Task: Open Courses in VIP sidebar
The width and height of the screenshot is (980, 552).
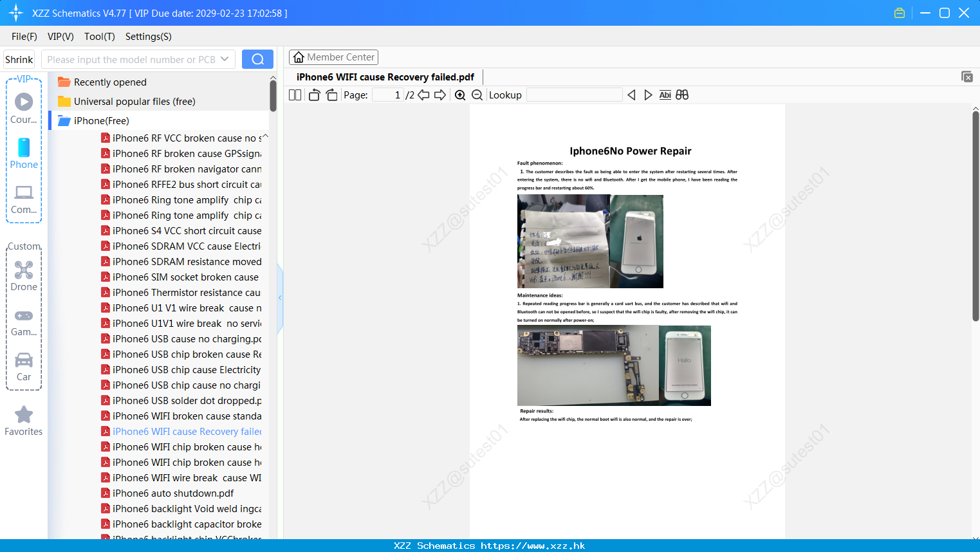Action: 24,108
